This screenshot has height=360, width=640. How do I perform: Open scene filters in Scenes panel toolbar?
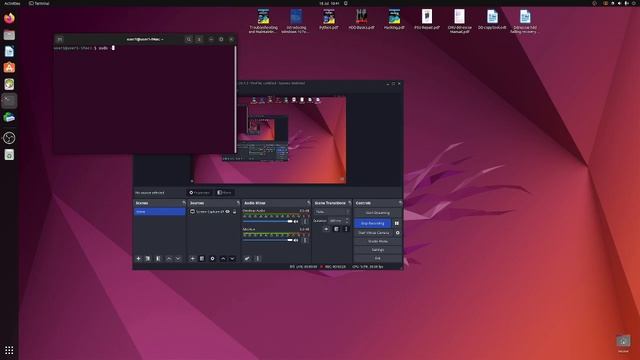coord(158,259)
